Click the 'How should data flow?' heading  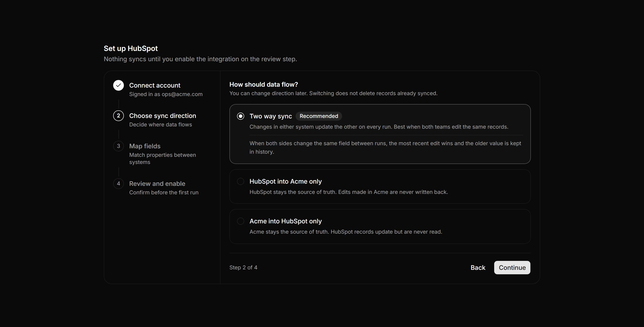click(263, 84)
